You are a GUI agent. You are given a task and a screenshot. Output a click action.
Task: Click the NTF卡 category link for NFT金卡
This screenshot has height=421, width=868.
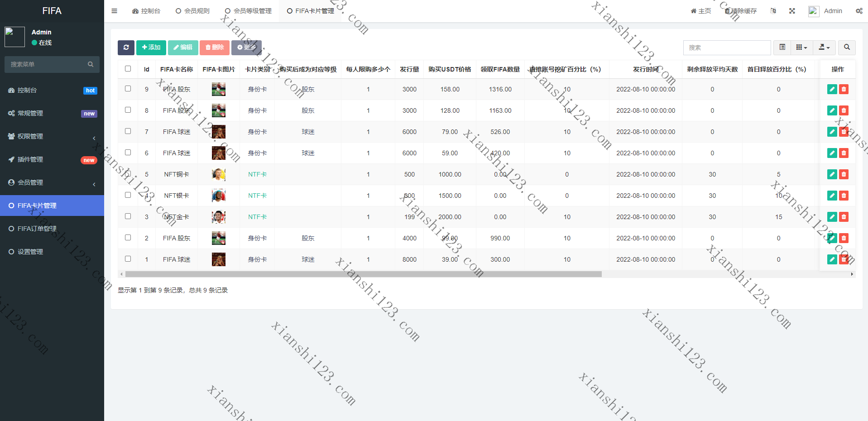click(257, 217)
